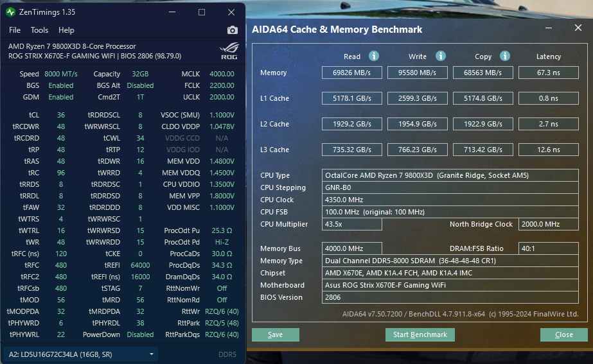
Task: Open the File menu in ZenTimings
Action: click(x=15, y=30)
